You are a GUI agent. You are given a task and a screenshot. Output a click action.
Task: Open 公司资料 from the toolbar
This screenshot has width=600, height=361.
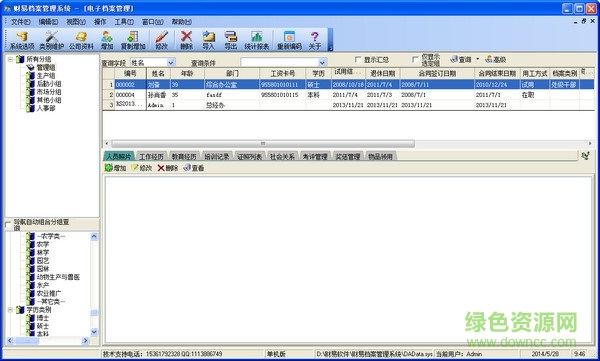pyautogui.click(x=81, y=40)
